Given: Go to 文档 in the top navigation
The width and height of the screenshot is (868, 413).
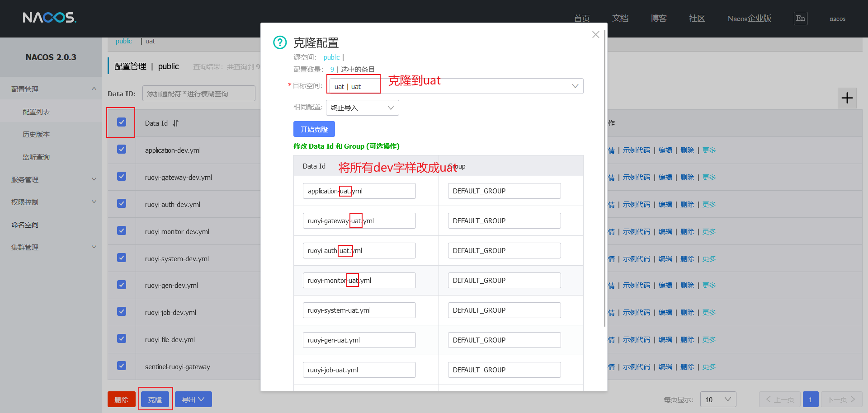Looking at the screenshot, I should (x=620, y=19).
